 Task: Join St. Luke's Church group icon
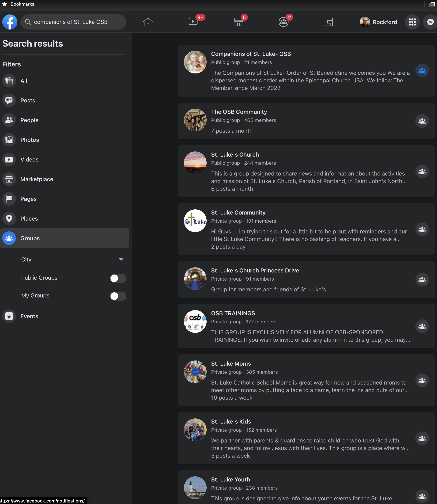[422, 171]
